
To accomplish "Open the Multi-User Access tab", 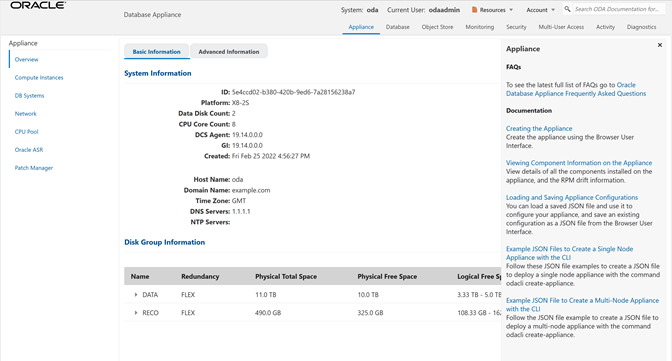I will point(561,27).
